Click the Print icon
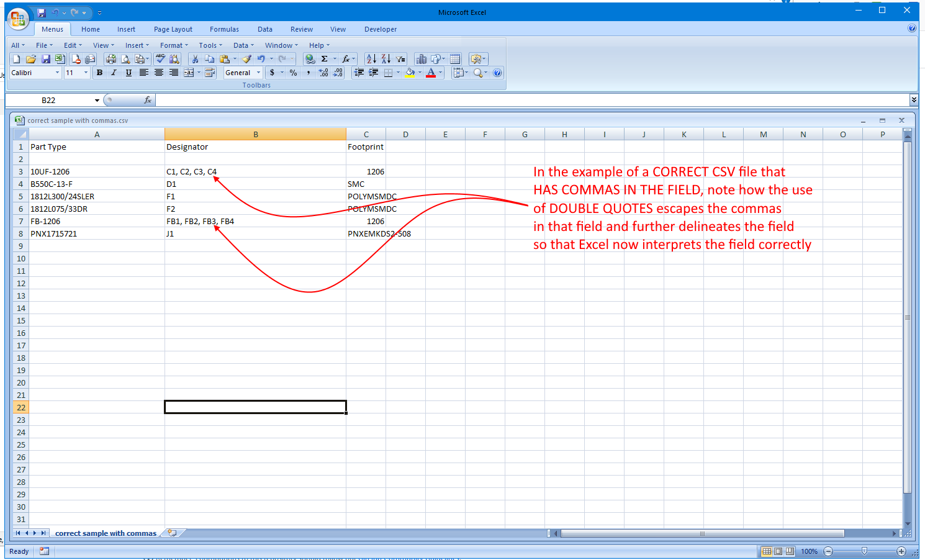Screen dimensions: 925x560 click(x=111, y=59)
